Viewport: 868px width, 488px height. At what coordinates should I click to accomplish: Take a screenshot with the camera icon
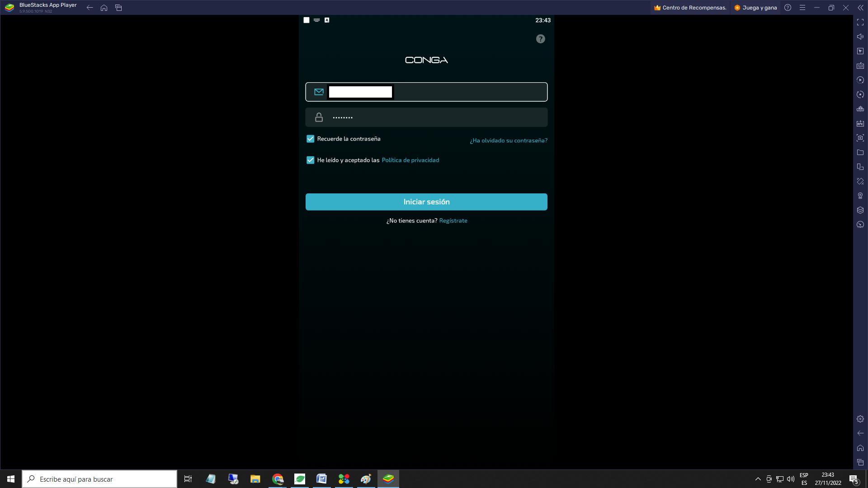pyautogui.click(x=860, y=138)
